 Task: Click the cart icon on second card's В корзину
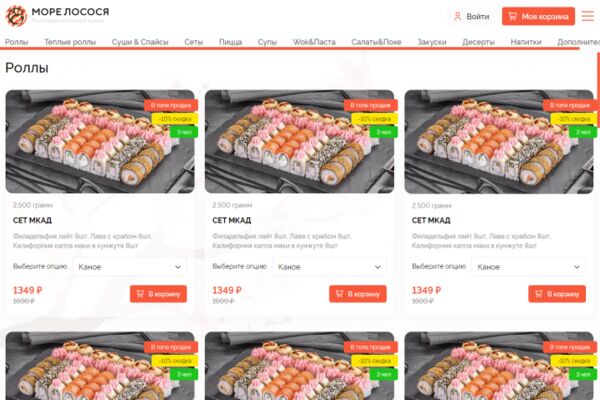coord(339,294)
